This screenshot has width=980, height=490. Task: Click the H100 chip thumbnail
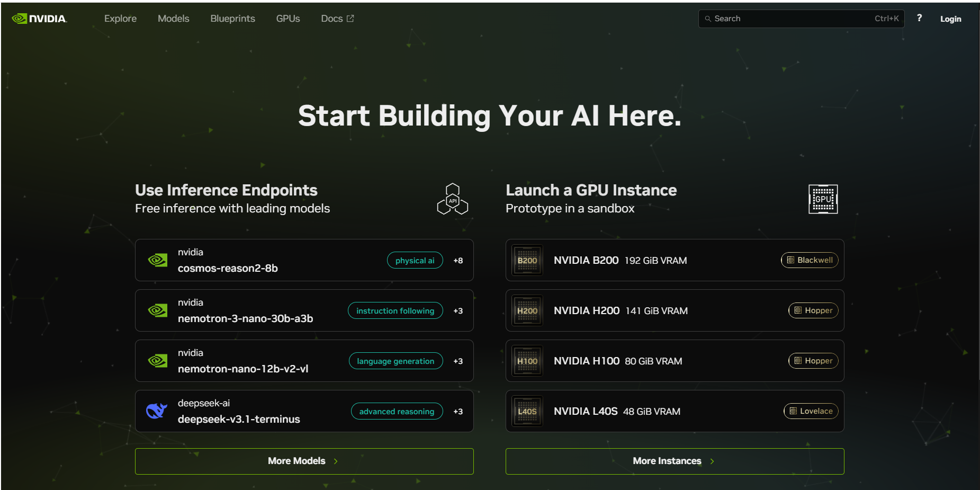pyautogui.click(x=527, y=361)
